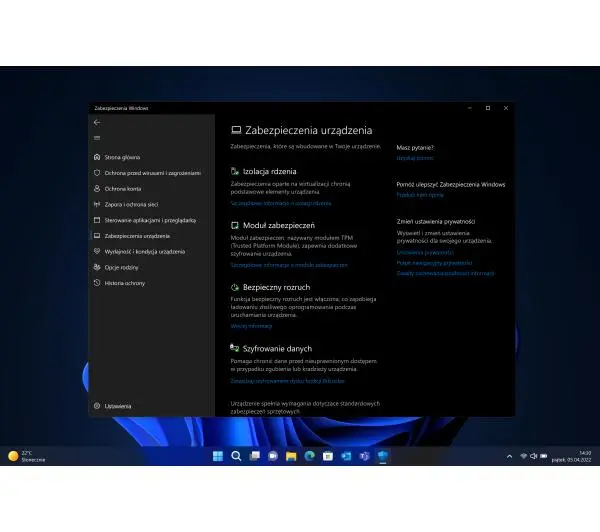Screen dimensions: 600x532
Task: Launch Microsoft Edge from taskbar
Action: tap(310, 456)
